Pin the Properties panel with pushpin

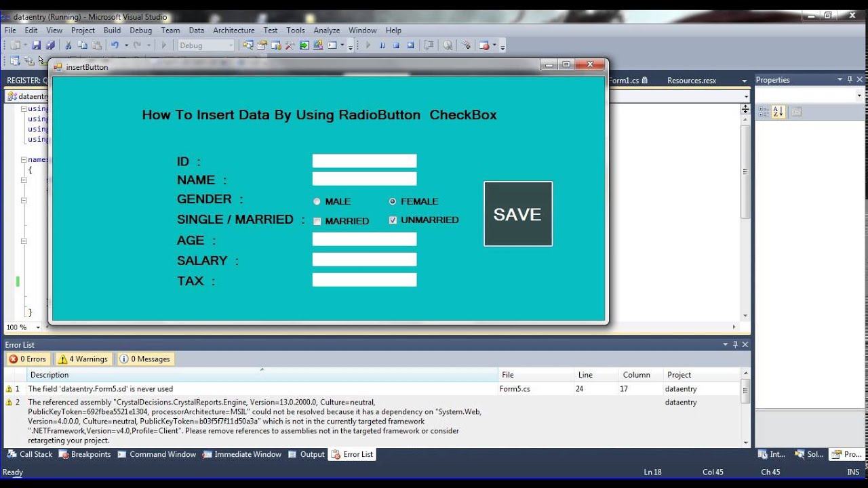click(850, 80)
